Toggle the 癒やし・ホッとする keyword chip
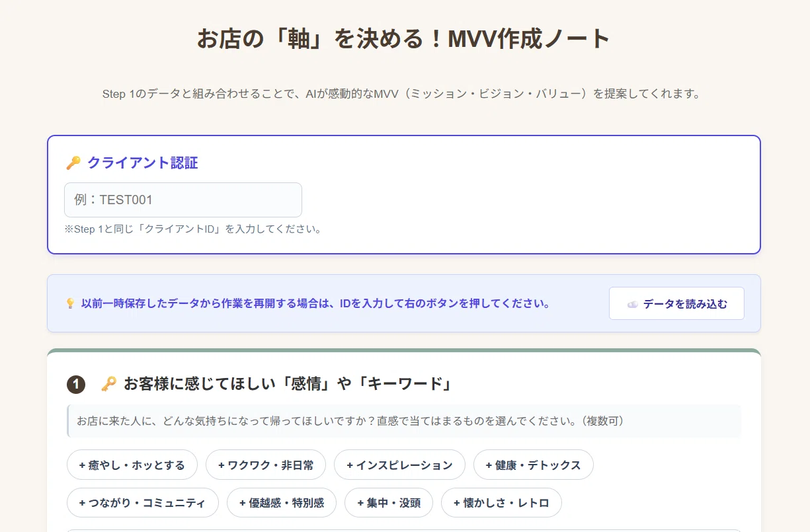810x532 pixels. [132, 465]
